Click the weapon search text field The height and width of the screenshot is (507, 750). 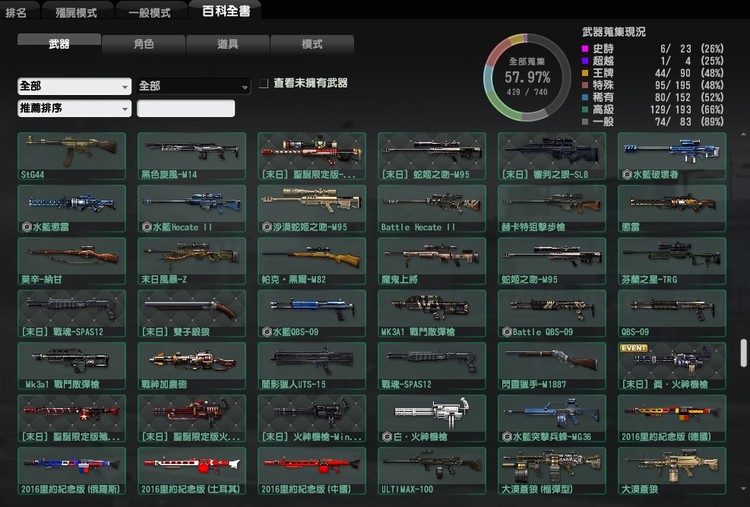(x=186, y=108)
